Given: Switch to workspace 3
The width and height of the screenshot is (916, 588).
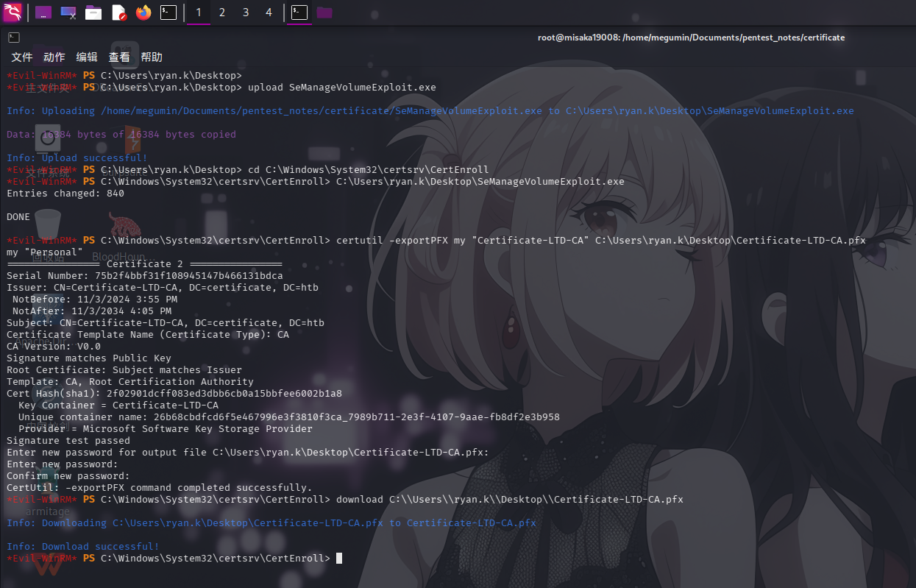Looking at the screenshot, I should [x=246, y=13].
